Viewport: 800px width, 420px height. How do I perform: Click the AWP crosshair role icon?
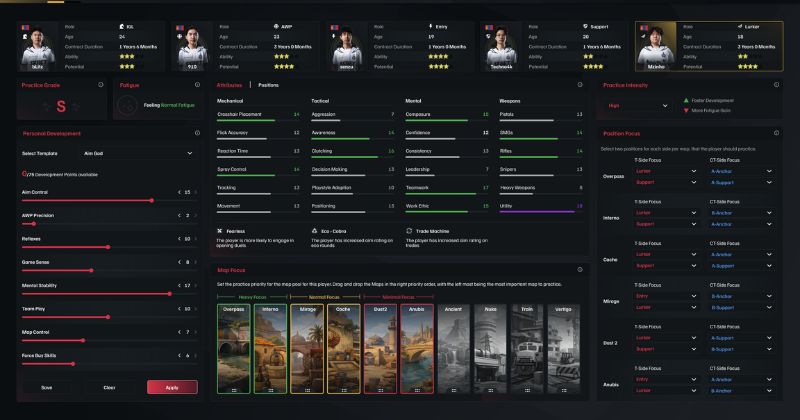[276, 27]
